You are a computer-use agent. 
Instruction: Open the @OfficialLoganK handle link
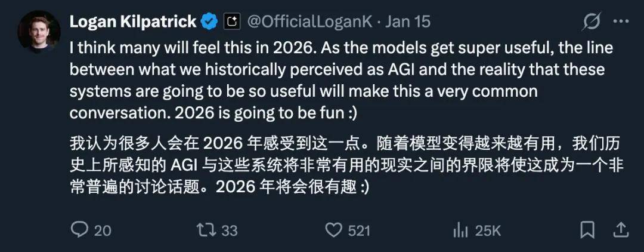click(309, 22)
